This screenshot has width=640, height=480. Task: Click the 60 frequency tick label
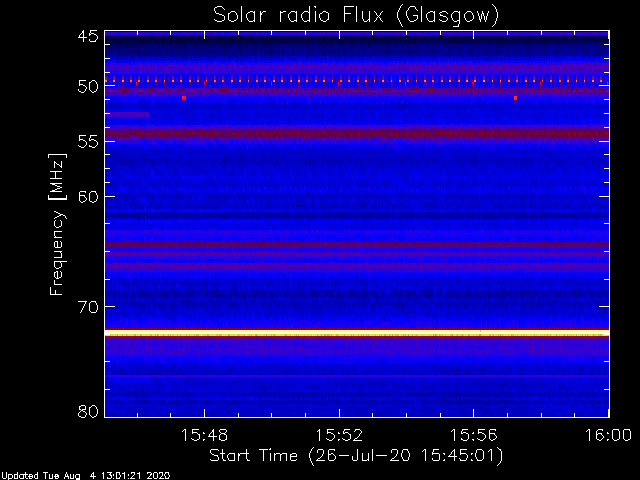point(88,197)
